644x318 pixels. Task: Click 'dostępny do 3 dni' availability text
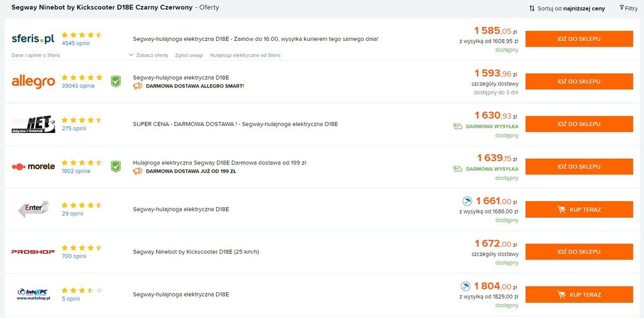496,93
